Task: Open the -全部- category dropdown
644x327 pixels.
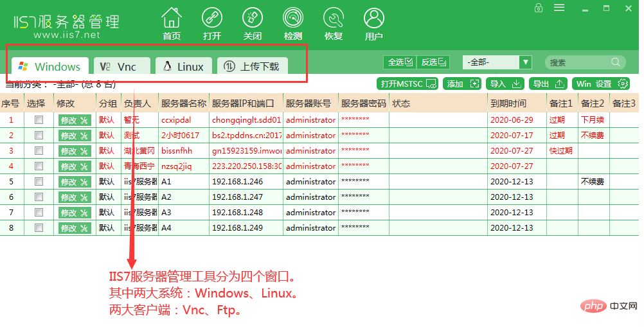Action: coord(497,62)
